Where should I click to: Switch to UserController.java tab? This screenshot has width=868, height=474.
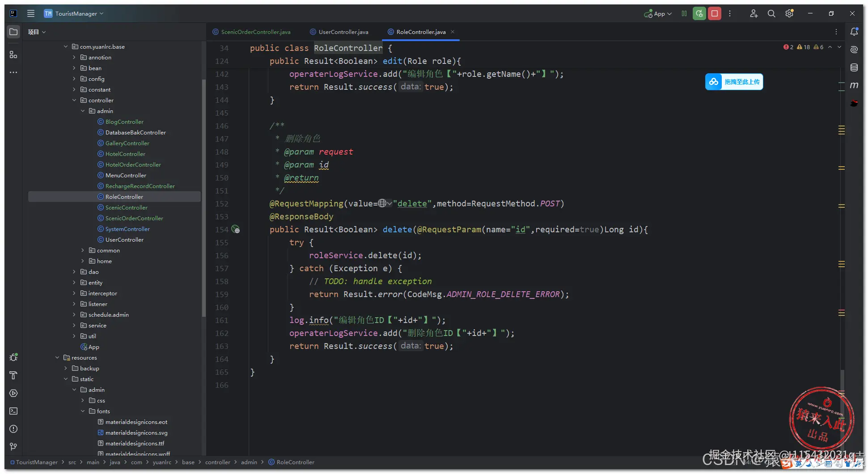pos(339,32)
